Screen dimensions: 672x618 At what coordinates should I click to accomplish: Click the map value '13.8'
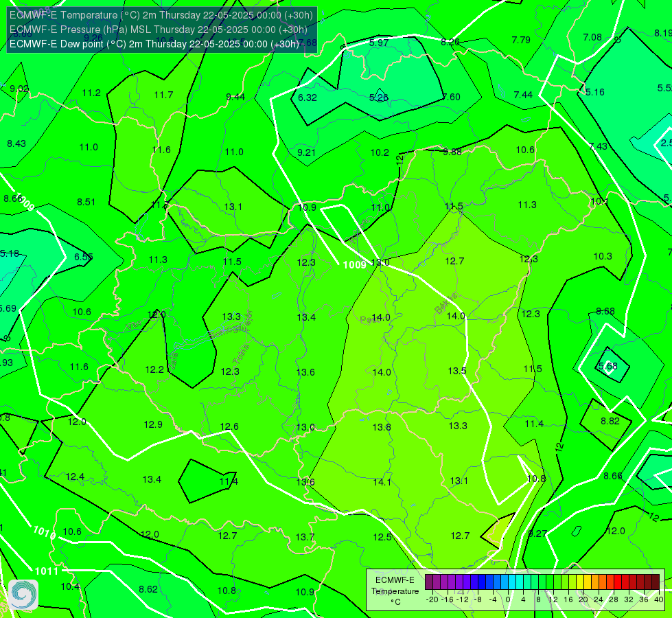382,427
